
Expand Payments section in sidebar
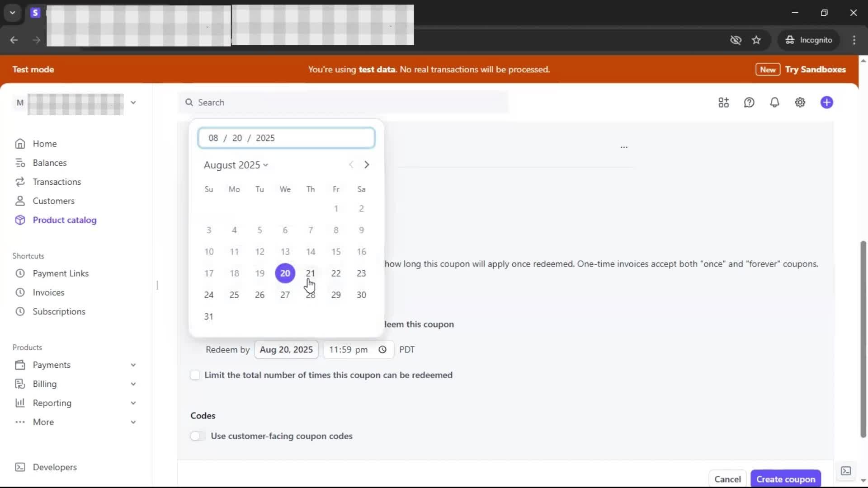click(x=133, y=365)
